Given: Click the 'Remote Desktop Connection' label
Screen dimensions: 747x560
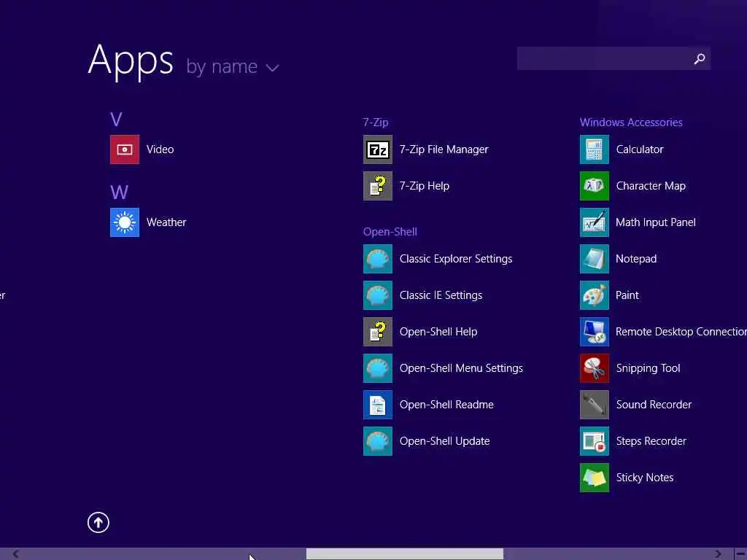Looking at the screenshot, I should point(681,332).
